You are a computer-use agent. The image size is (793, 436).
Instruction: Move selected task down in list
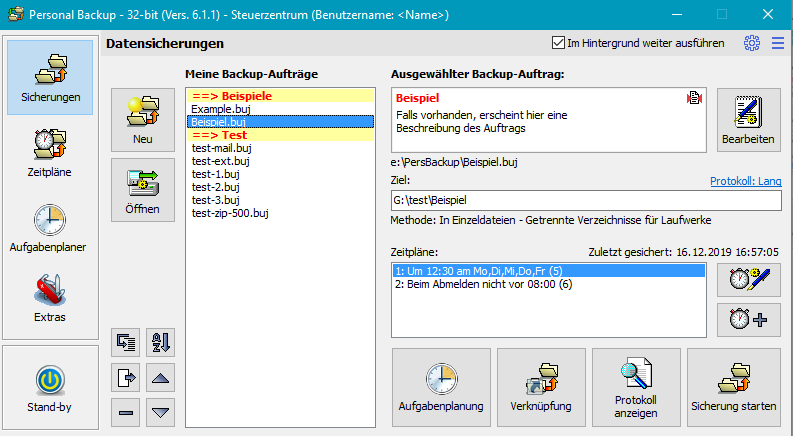point(160,413)
